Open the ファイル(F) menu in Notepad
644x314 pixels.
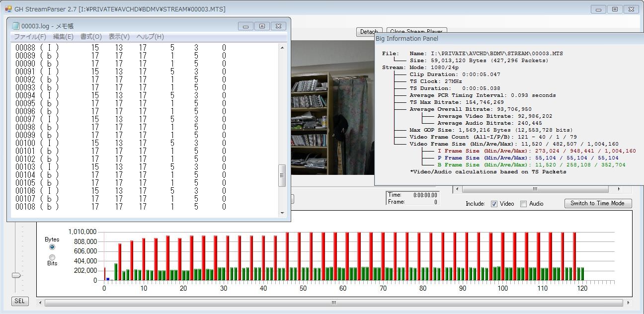click(29, 37)
